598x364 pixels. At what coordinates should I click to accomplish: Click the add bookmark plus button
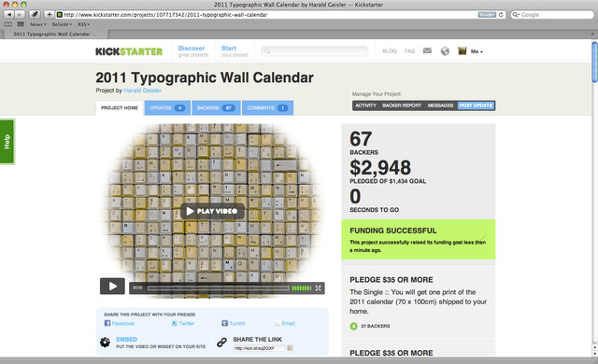50,15
